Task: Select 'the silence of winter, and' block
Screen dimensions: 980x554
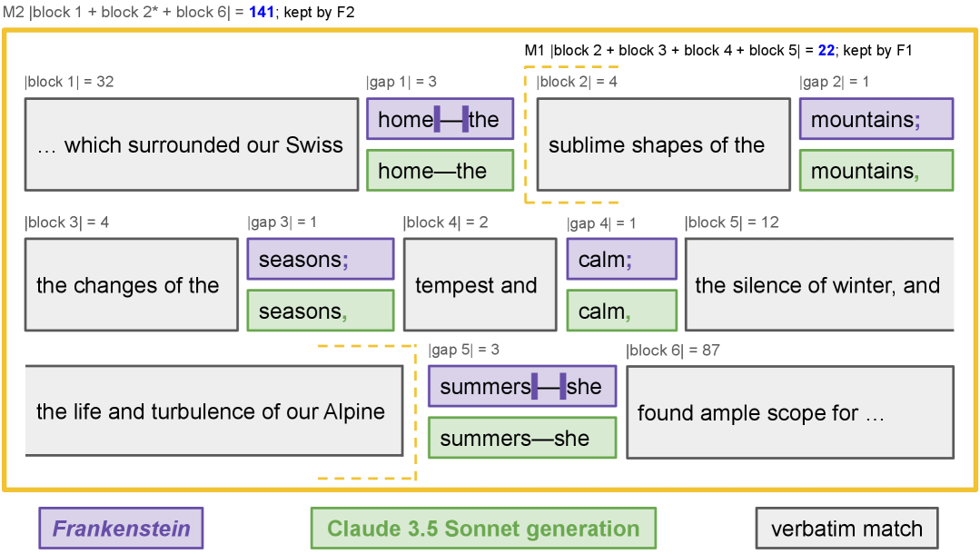Action: pyautogui.click(x=819, y=285)
